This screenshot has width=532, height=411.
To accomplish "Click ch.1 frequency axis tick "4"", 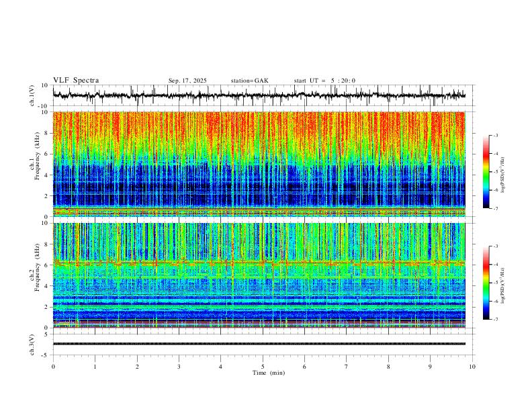I will click(47, 175).
